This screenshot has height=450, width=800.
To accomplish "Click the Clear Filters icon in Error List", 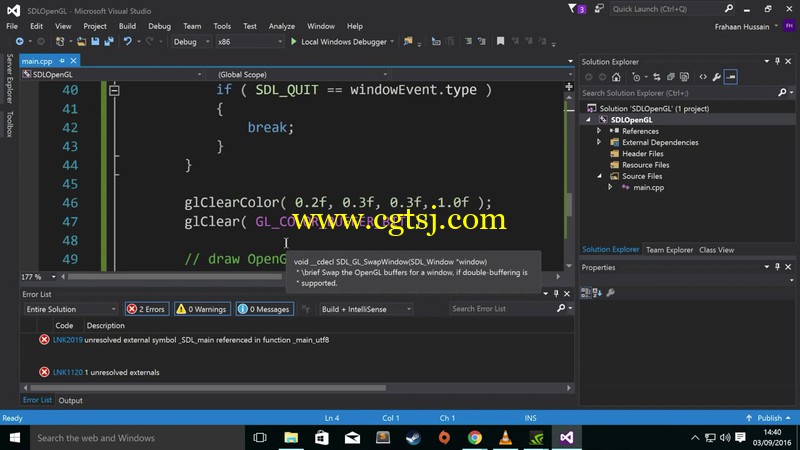I will pos(306,309).
